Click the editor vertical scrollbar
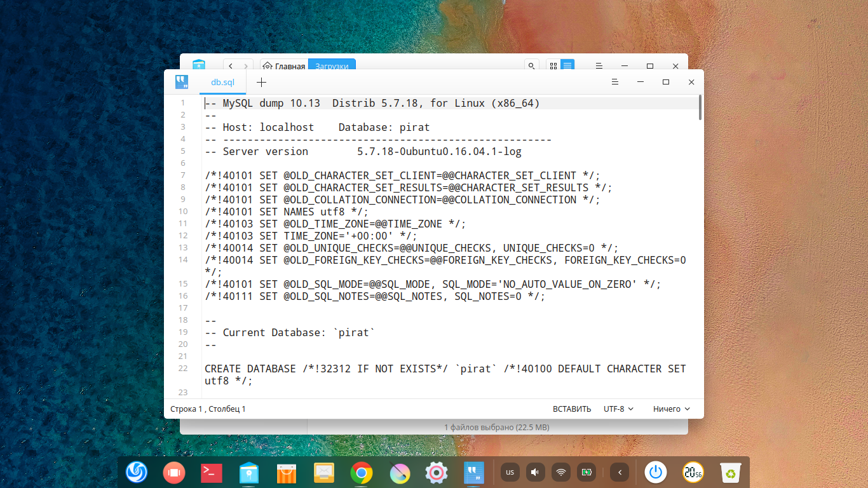 click(700, 108)
